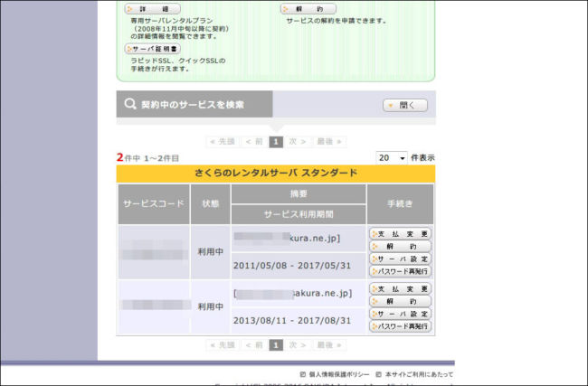
Task: Expand search with the 開く button
Action: tap(405, 105)
